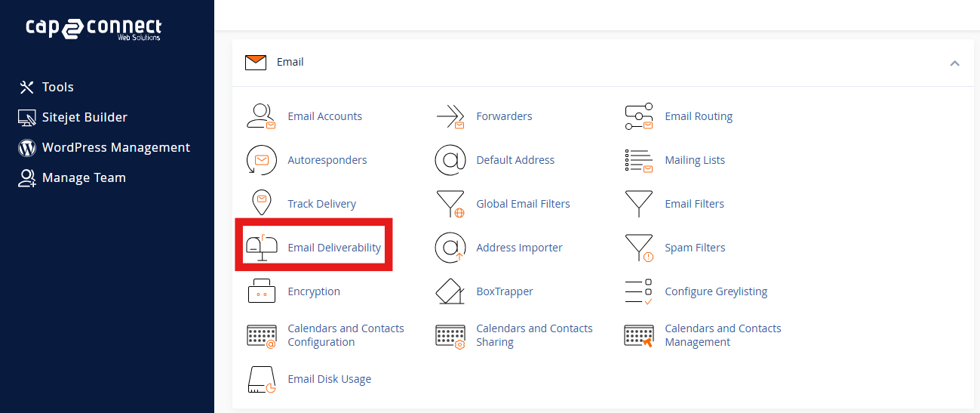Collapse the Email section with chevron
This screenshot has height=413, width=980.
pos(954,63)
